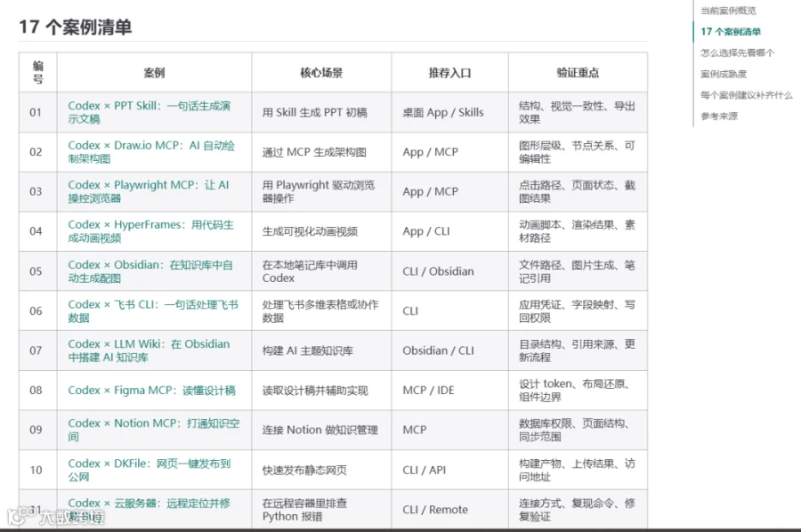Click the row number 03 cell
801x532 pixels.
[x=37, y=191]
